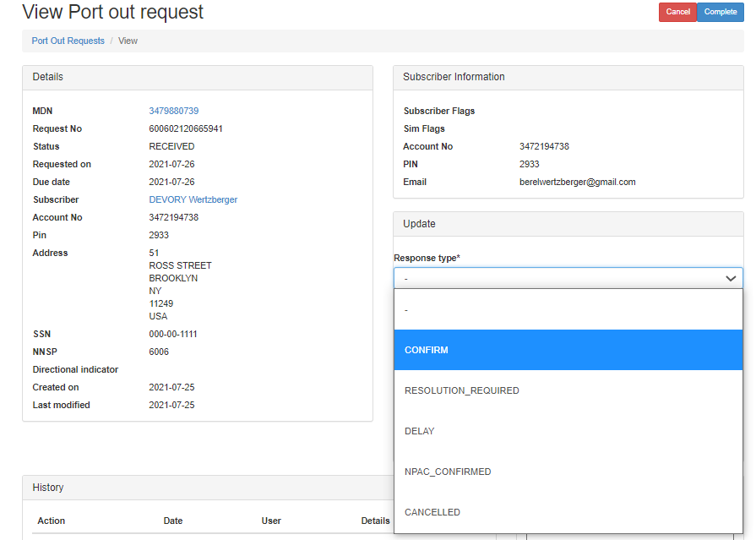Click Account No 3472194738 in Details
756x540 pixels.
[x=173, y=218]
